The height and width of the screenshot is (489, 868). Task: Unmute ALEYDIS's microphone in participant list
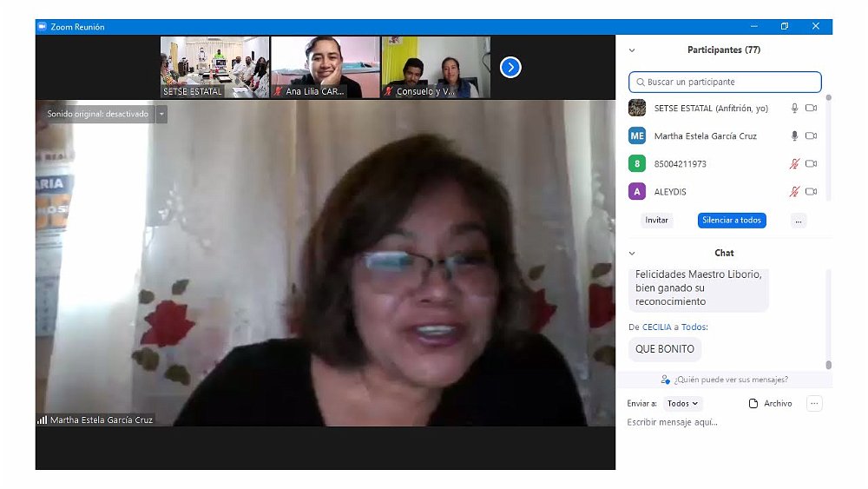(x=793, y=192)
